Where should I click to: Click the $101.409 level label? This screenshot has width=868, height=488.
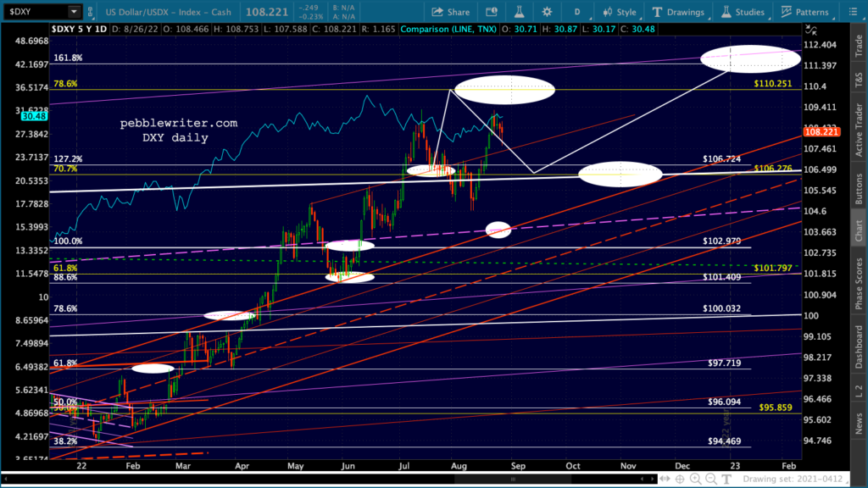(x=722, y=277)
